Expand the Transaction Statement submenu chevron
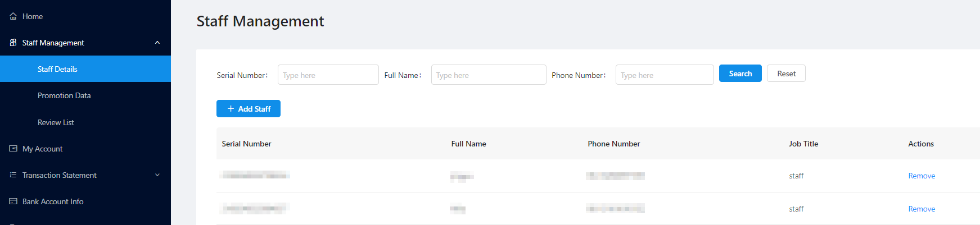Viewport: 980px width, 225px height. (157, 175)
